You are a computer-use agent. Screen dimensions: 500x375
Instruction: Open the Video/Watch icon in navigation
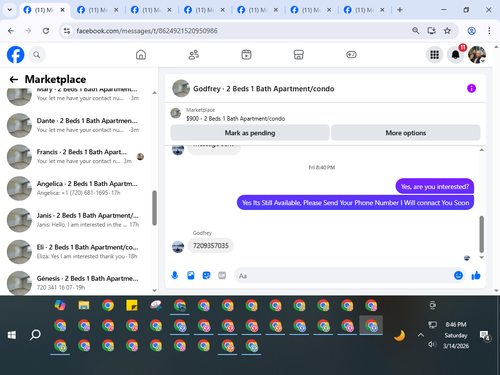click(x=246, y=55)
